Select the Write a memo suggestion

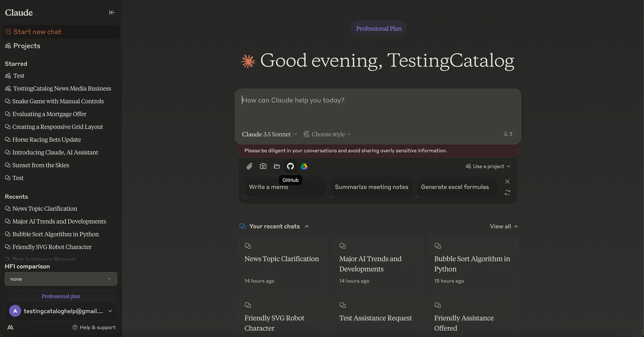click(286, 187)
